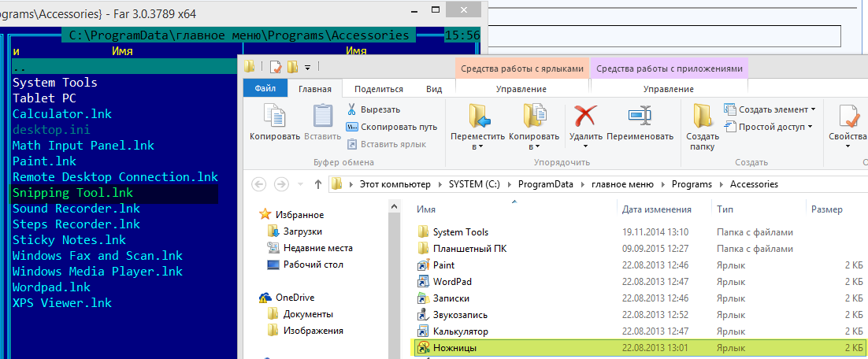Click Explorer window folder icon in title bar
Viewport: 868px width, 359px height.
click(249, 67)
